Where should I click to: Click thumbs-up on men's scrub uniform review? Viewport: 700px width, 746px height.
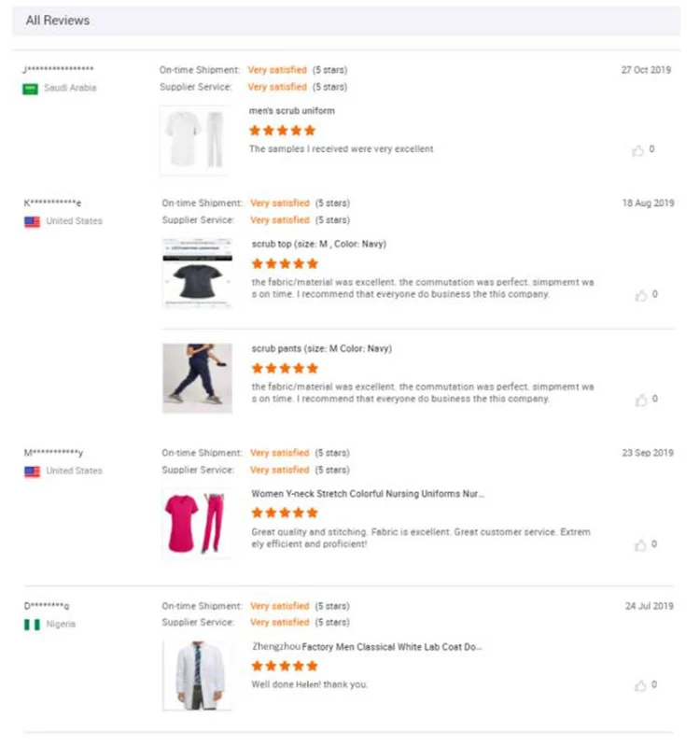click(x=638, y=149)
